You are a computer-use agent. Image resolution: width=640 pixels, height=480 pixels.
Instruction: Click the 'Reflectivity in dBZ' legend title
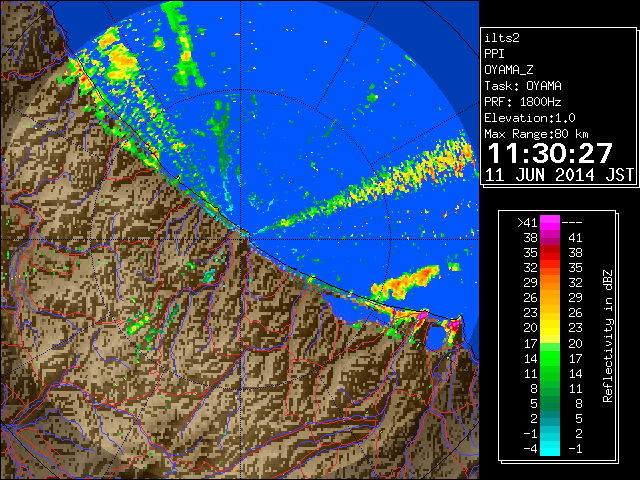[608, 336]
